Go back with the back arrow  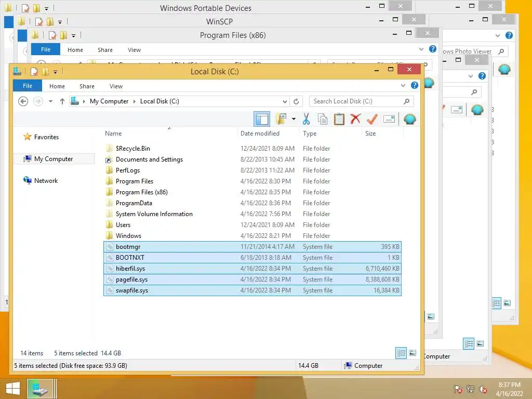pos(23,101)
